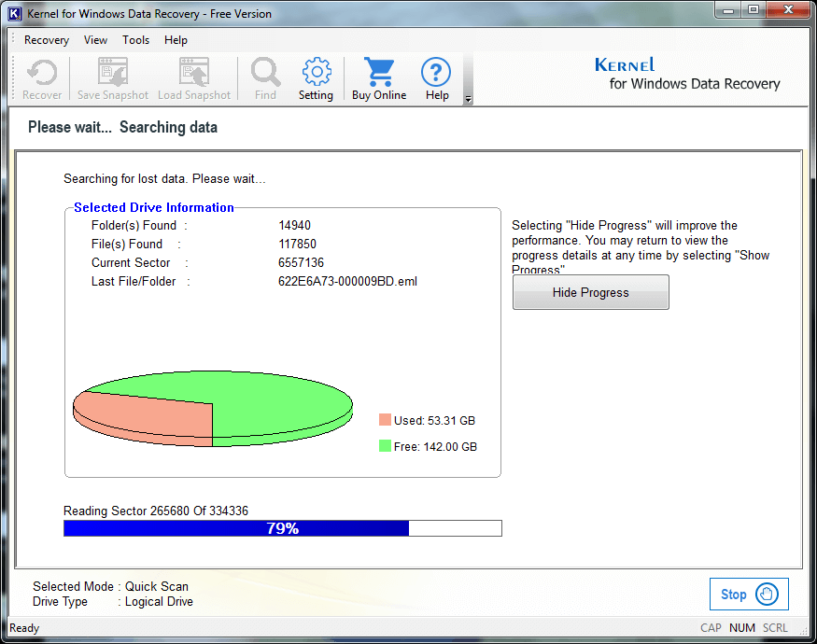Image resolution: width=817 pixels, height=644 pixels.
Task: Click the 'Please wait... Searching data' heading
Action: 122,127
